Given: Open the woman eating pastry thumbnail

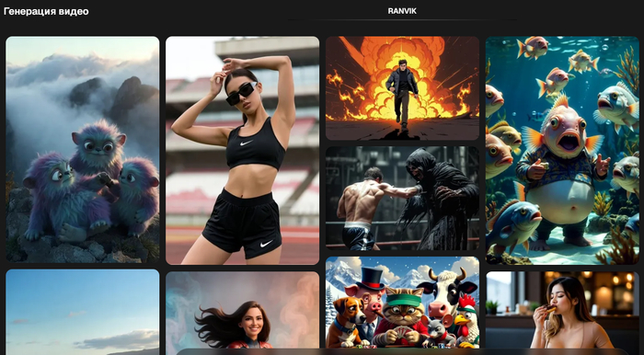Looking at the screenshot, I should pyautogui.click(x=562, y=310).
